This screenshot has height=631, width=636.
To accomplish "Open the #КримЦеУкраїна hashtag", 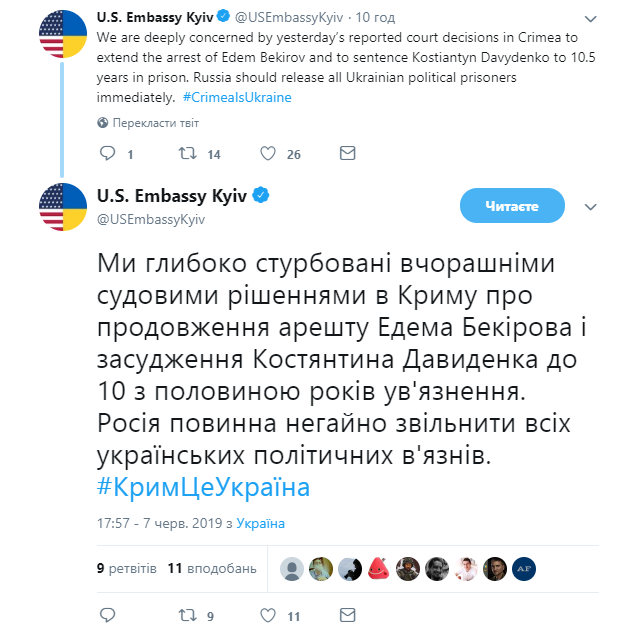I will coord(203,488).
